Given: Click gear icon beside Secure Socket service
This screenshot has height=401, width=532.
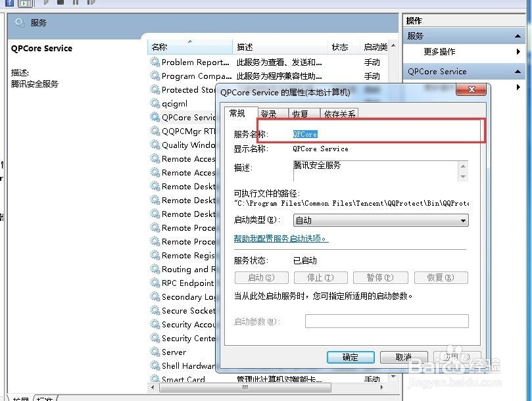Looking at the screenshot, I should point(155,310).
